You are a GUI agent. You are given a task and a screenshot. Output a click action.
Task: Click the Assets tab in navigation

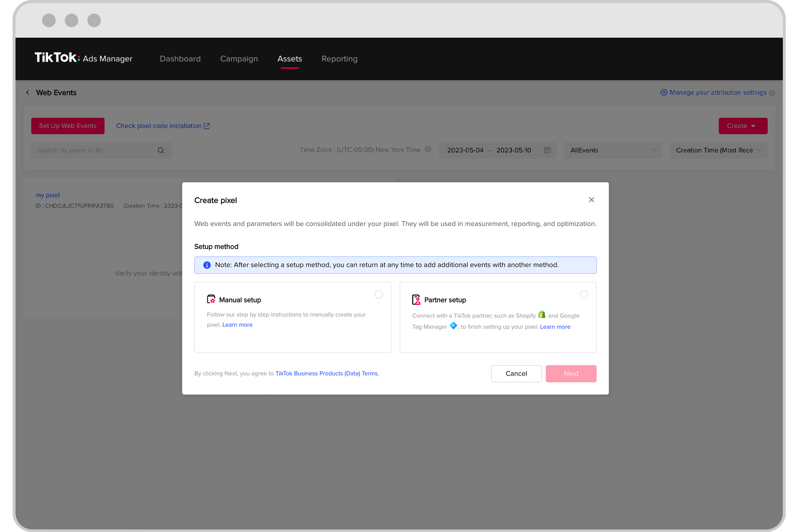pos(290,59)
